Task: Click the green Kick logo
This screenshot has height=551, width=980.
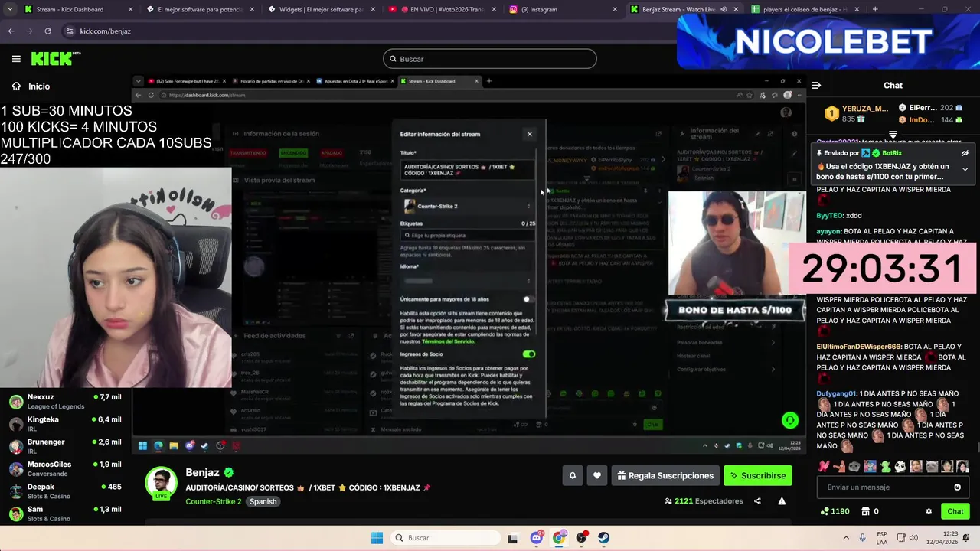Action: pos(55,59)
